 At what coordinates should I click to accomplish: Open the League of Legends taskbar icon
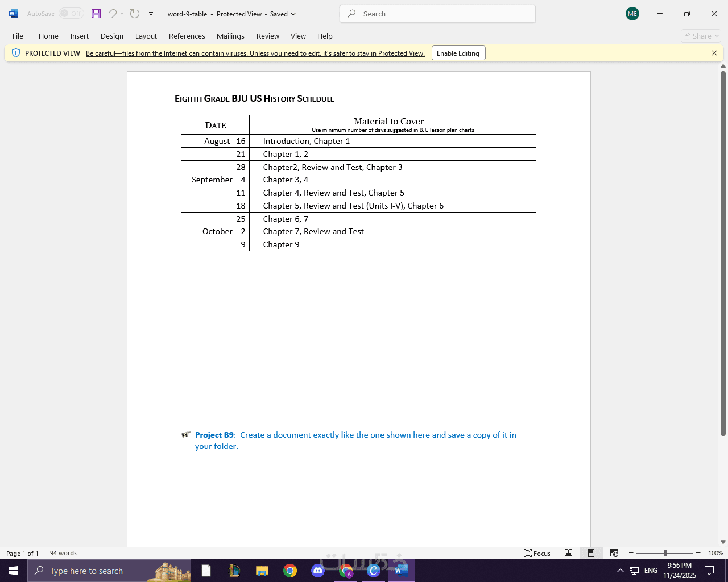tap(234, 571)
